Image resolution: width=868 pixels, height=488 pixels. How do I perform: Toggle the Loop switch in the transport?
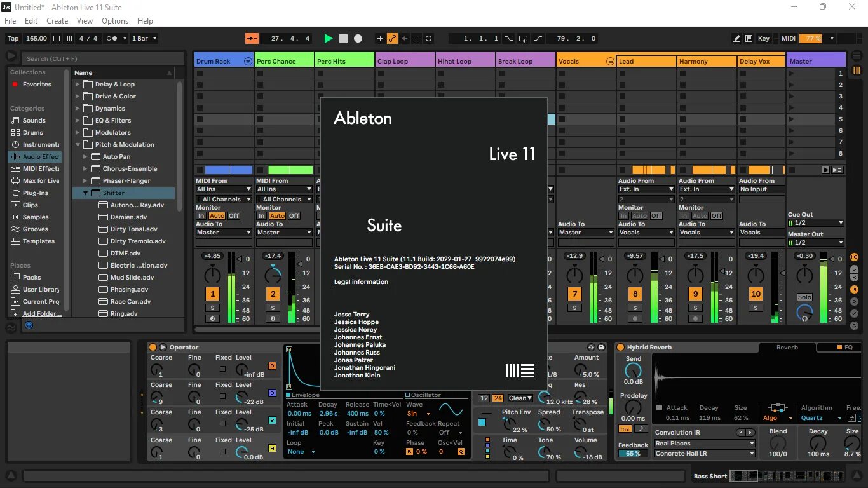click(x=523, y=39)
